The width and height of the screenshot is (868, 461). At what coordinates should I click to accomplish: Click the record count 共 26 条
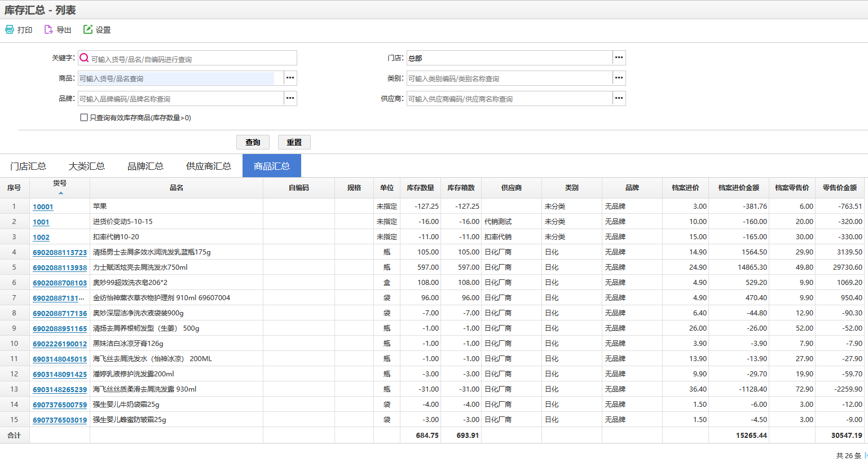(x=848, y=456)
